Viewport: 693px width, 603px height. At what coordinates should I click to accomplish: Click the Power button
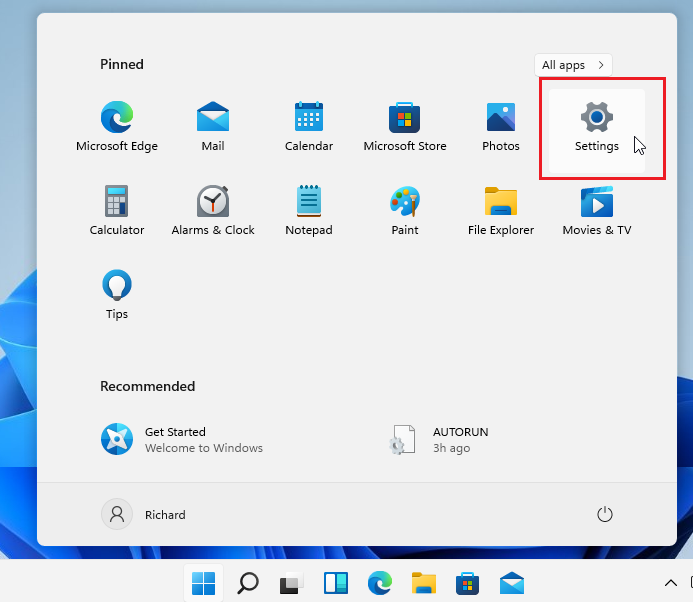(605, 515)
